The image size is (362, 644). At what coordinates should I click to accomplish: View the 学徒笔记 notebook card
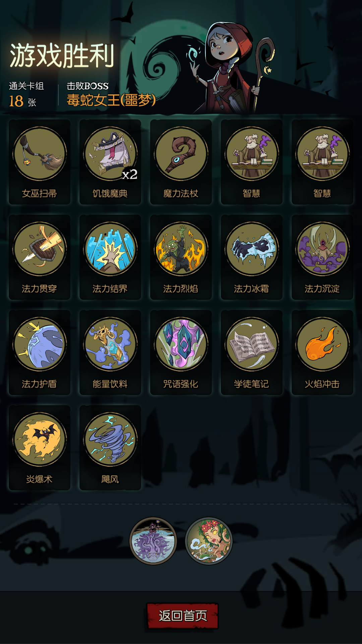(x=252, y=353)
